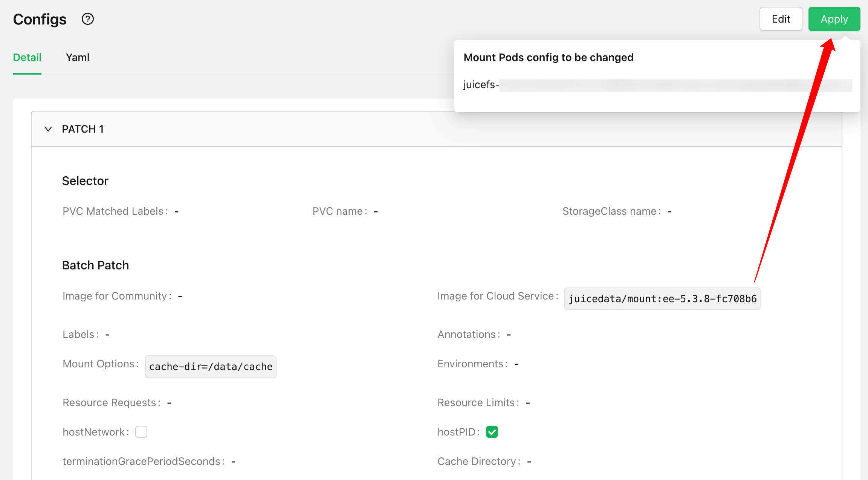
Task: Toggle the hostNetwork checkbox
Action: click(x=141, y=432)
